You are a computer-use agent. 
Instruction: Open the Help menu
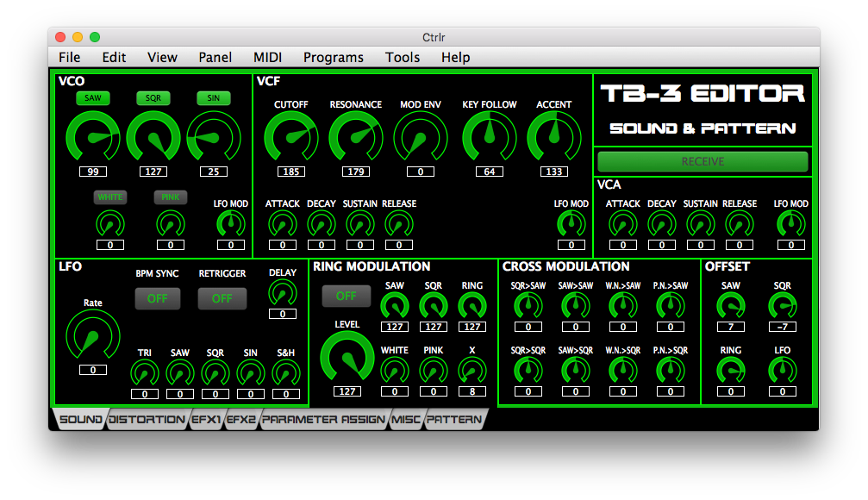[x=456, y=57]
